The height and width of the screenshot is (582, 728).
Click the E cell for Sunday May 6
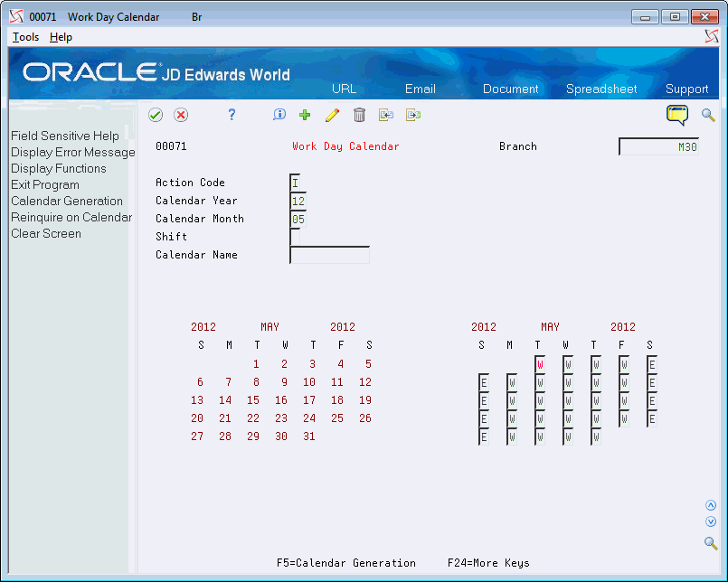point(484,382)
